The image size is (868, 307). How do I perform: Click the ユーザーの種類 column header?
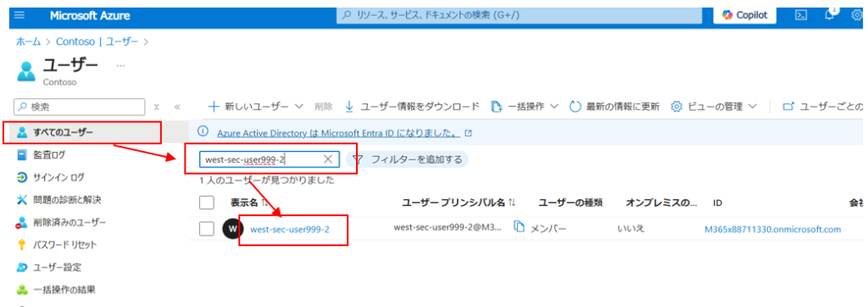tap(570, 203)
